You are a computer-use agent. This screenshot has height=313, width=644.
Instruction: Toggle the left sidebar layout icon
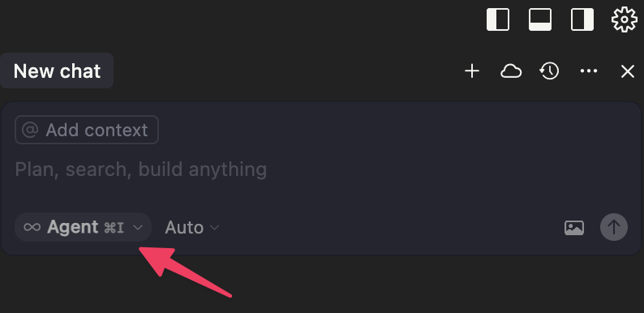click(x=498, y=19)
